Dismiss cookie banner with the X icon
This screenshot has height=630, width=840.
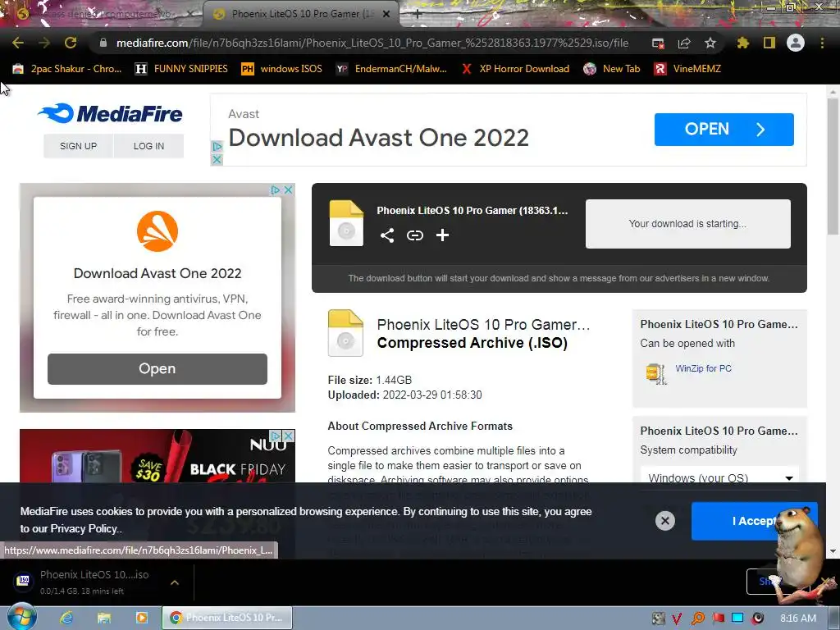point(664,521)
